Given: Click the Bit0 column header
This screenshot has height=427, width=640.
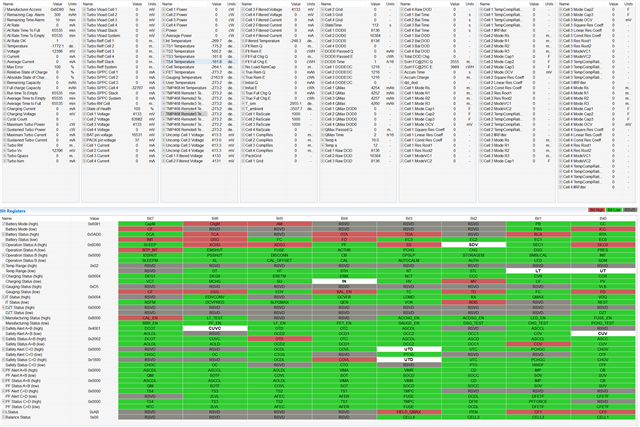Looking at the screenshot, I should pyautogui.click(x=603, y=219).
